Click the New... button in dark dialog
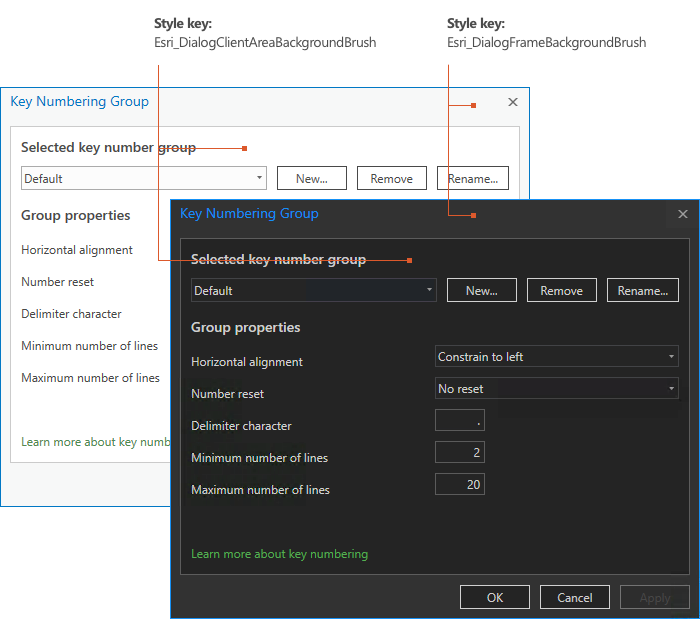Screen dimensions: 700x619 [481, 290]
